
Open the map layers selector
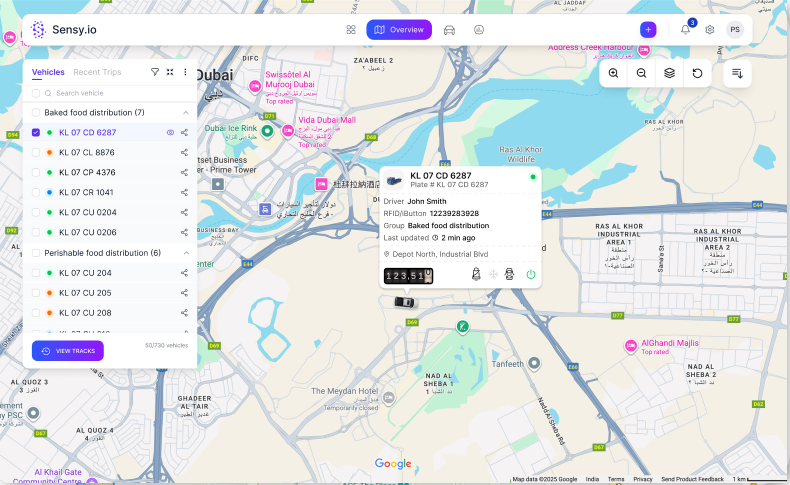[x=669, y=73]
